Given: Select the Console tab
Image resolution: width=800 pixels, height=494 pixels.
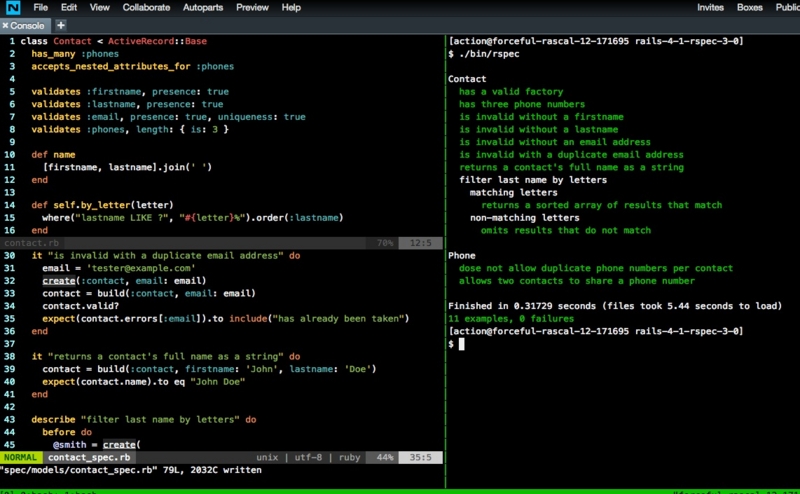Looking at the screenshot, I should click(x=27, y=26).
